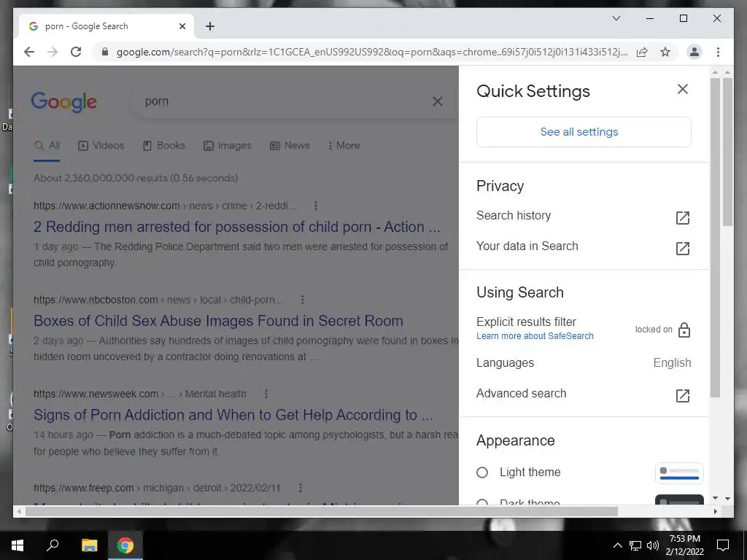Viewport: 747px width, 560px height.
Task: Click See all settings button
Action: click(x=584, y=132)
